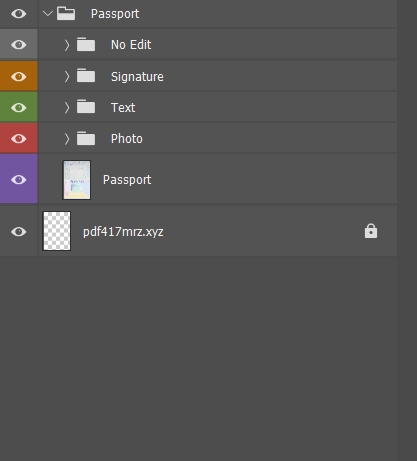
Task: Toggle visibility of green Text group
Action: pyautogui.click(x=19, y=108)
